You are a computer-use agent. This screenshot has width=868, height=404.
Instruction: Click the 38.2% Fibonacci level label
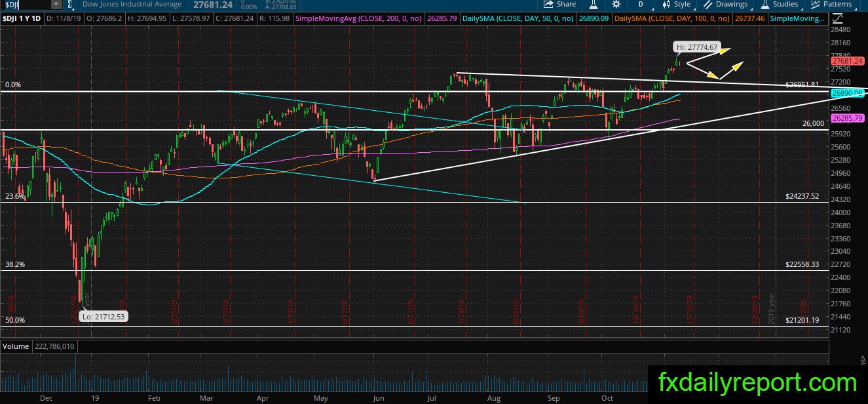(14, 264)
